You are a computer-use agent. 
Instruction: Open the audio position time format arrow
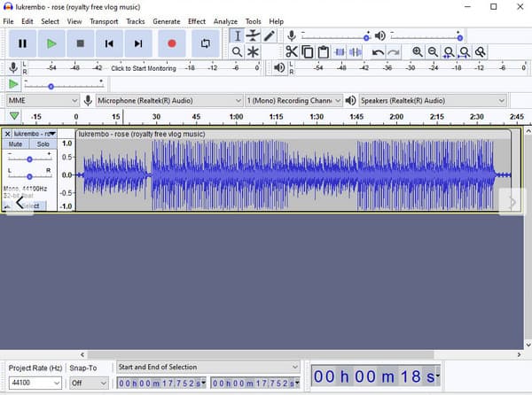pyautogui.click(x=437, y=376)
